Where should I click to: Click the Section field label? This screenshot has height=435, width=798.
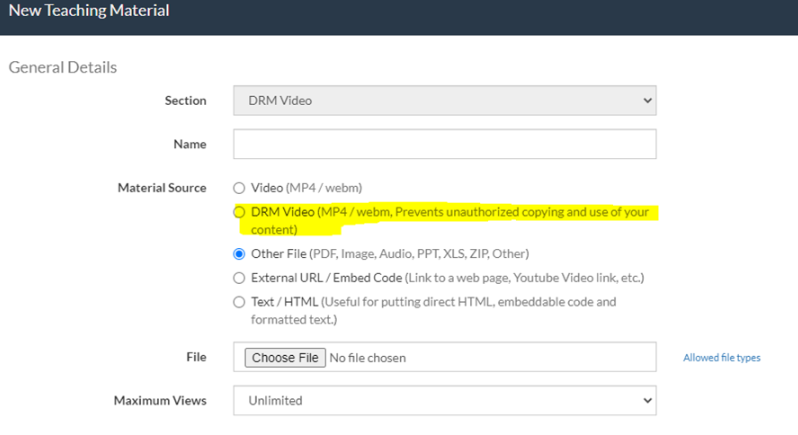click(x=185, y=101)
